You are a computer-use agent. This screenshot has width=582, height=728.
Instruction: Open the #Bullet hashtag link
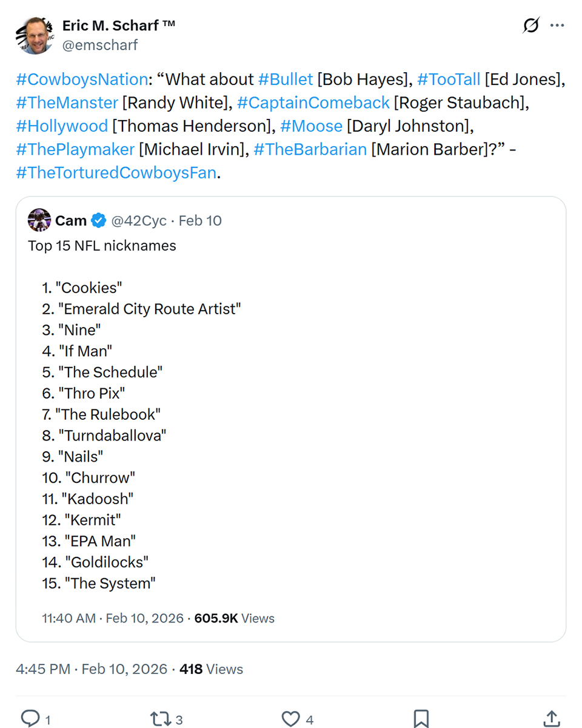(x=285, y=79)
